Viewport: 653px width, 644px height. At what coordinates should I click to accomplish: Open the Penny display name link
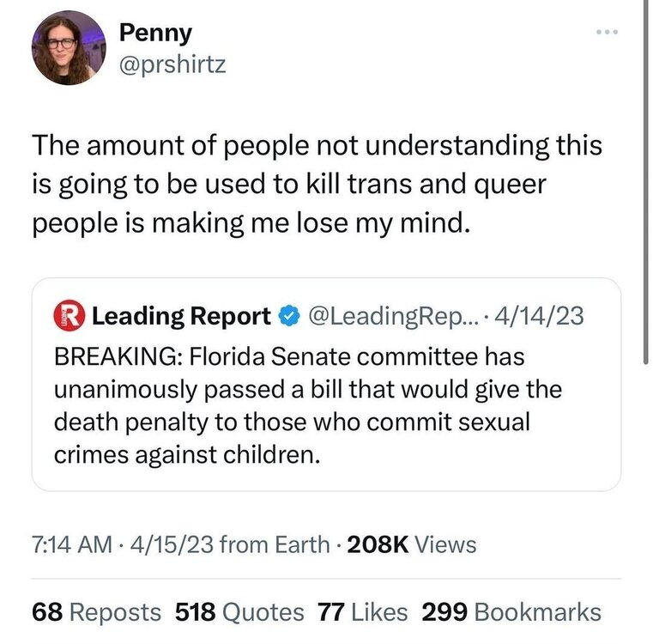pos(155,33)
